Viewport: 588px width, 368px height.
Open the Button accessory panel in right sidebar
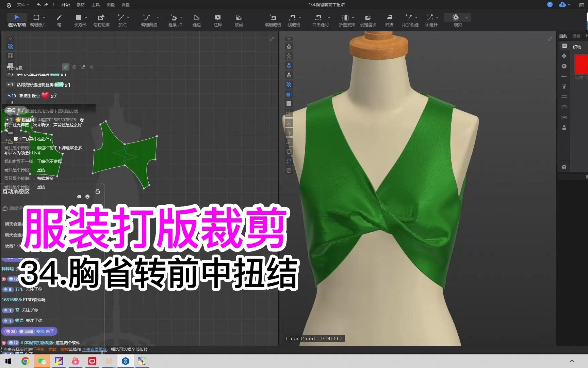564,66
